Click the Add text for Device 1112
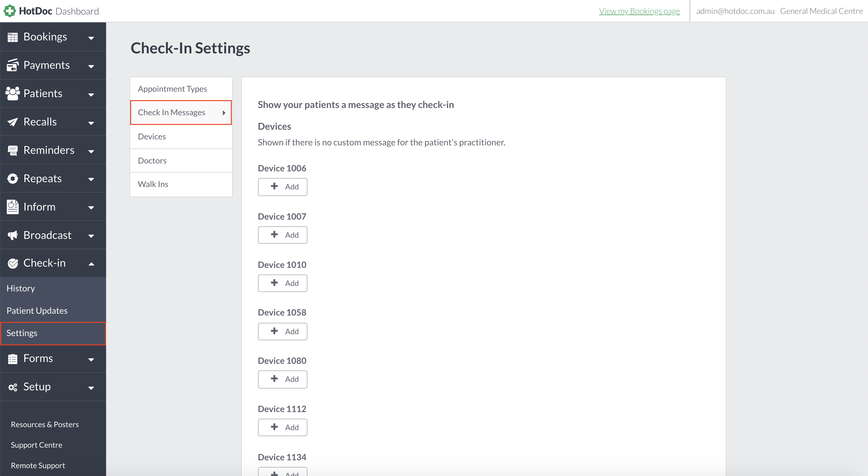Image resolution: width=868 pixels, height=476 pixels. [x=292, y=427]
